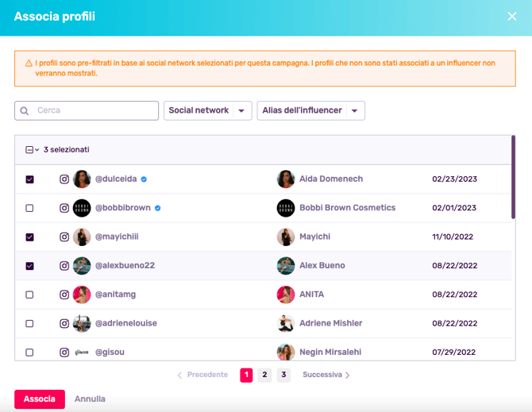Click the magnifier icon in search box
The width and height of the screenshot is (532, 412).
click(25, 111)
